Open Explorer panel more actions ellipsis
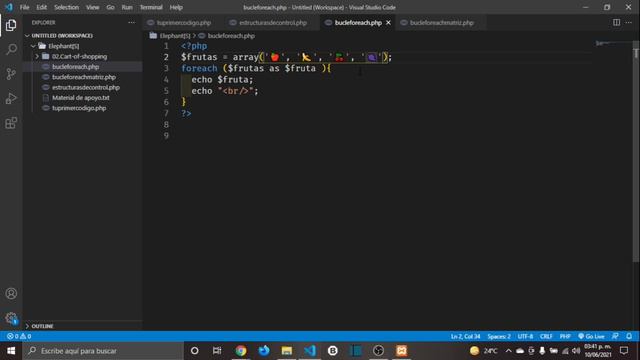This screenshot has height=360, width=640. [x=131, y=22]
